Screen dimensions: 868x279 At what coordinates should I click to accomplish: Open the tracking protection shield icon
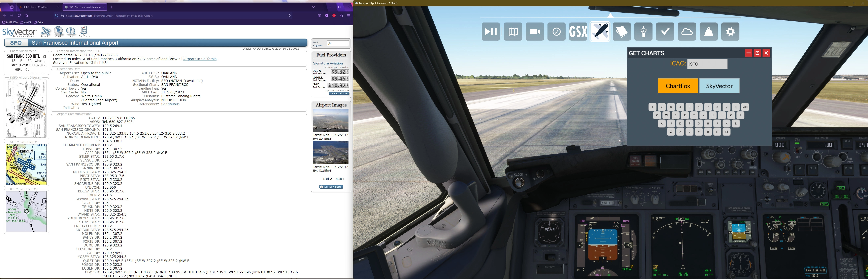pyautogui.click(x=57, y=15)
